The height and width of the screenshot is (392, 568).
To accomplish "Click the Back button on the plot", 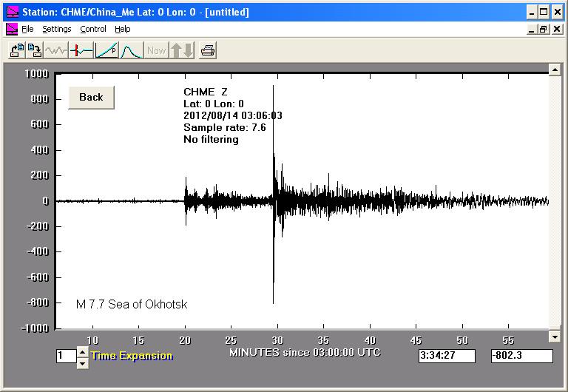I will [91, 98].
